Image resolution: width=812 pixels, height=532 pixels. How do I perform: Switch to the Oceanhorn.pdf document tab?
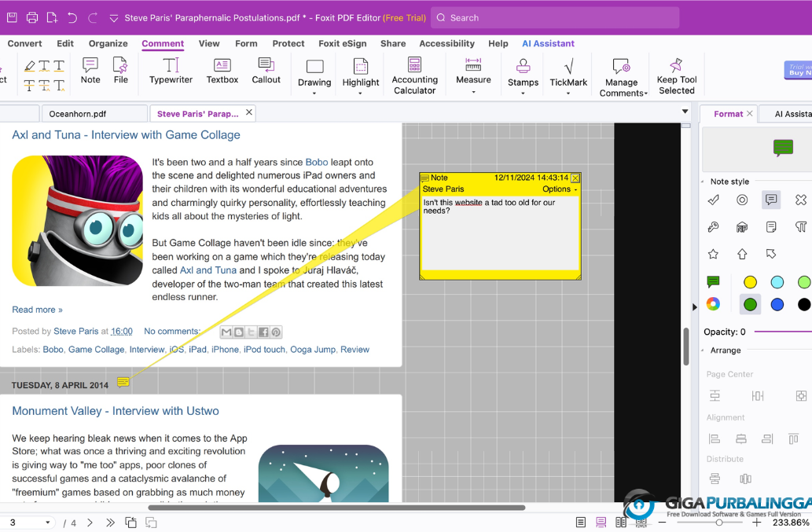click(x=94, y=114)
